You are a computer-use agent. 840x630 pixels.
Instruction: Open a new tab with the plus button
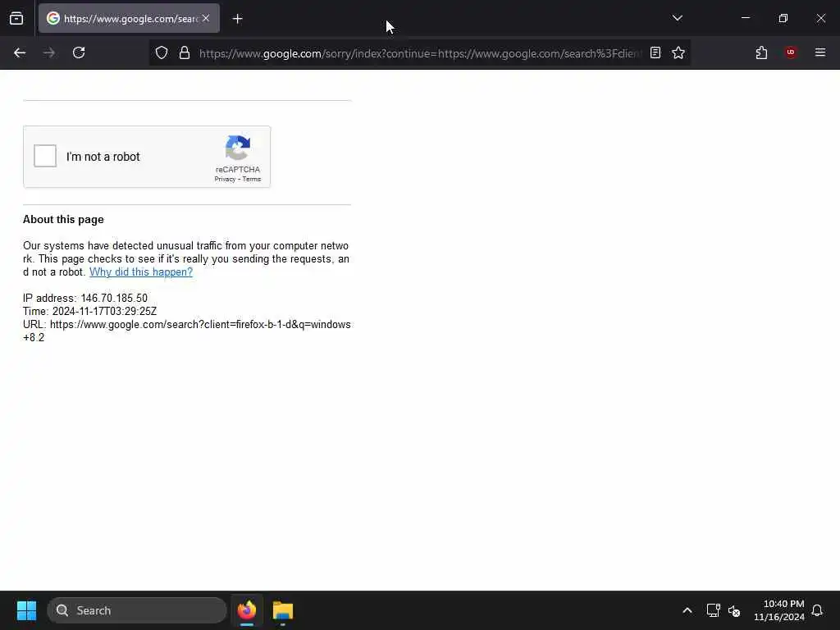238,19
